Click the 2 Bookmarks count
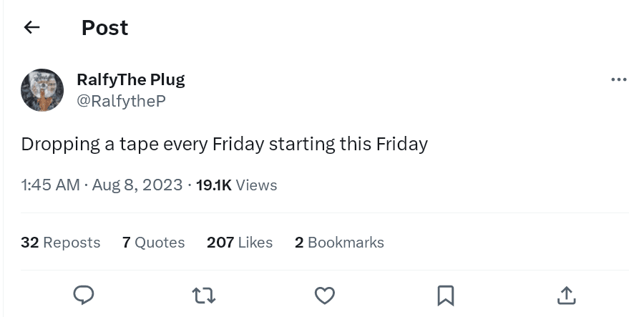Viewport: 644px width, 317px height. click(x=339, y=243)
